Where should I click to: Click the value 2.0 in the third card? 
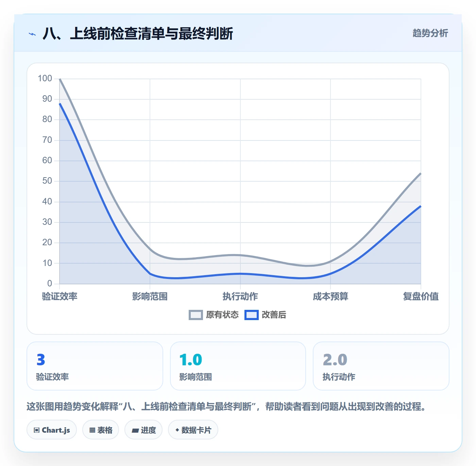(x=335, y=360)
